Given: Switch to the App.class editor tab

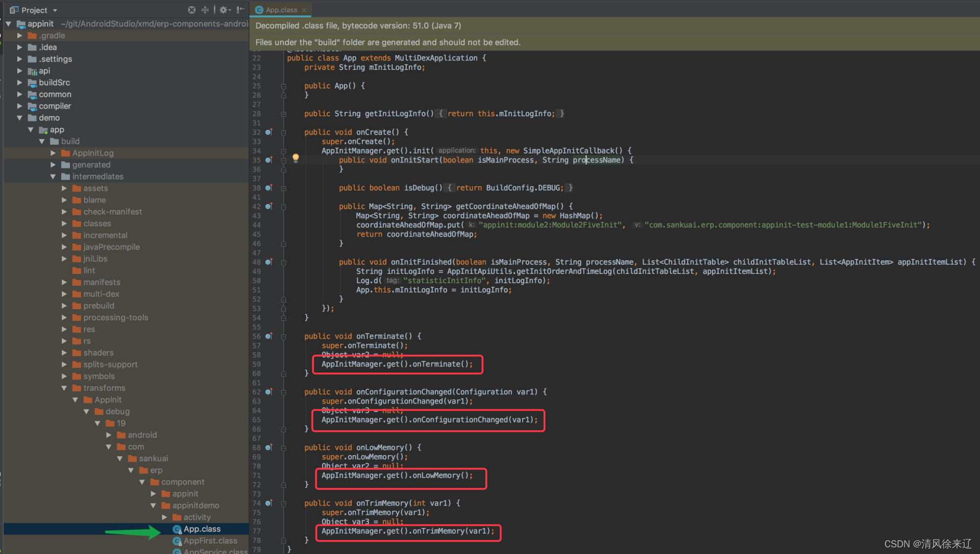Looking at the screenshot, I should 281,10.
